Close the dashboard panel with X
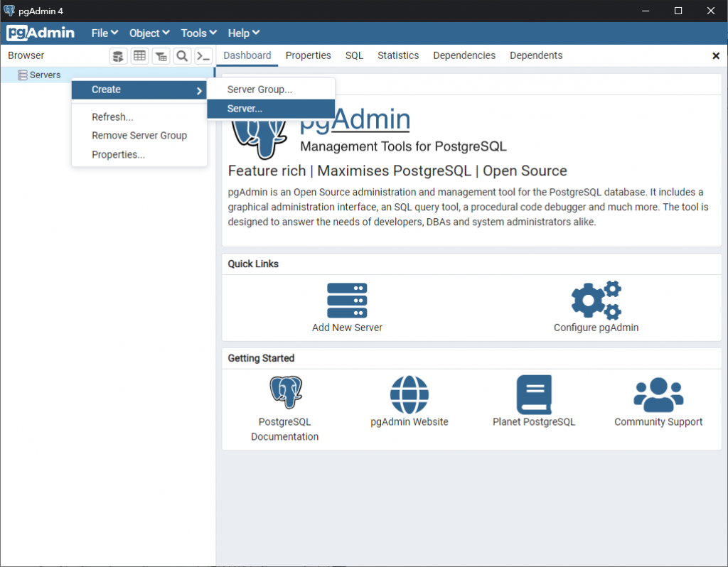Image resolution: width=728 pixels, height=567 pixels. (715, 55)
